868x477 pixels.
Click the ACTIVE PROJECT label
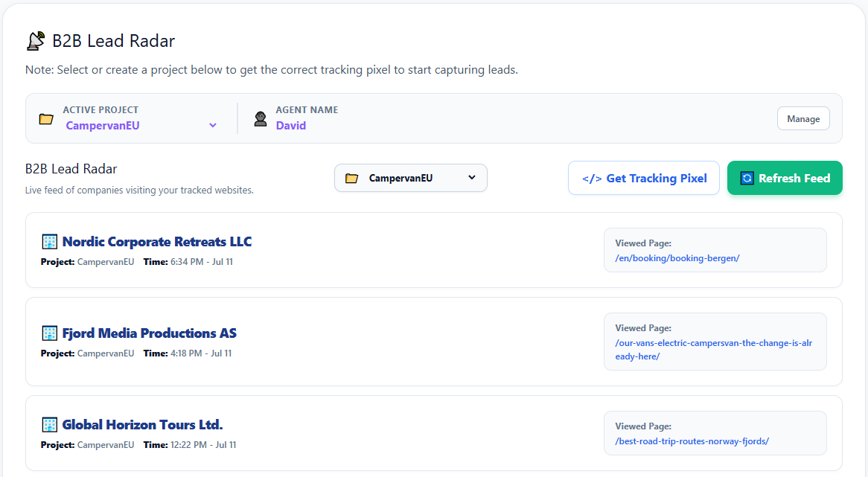100,109
